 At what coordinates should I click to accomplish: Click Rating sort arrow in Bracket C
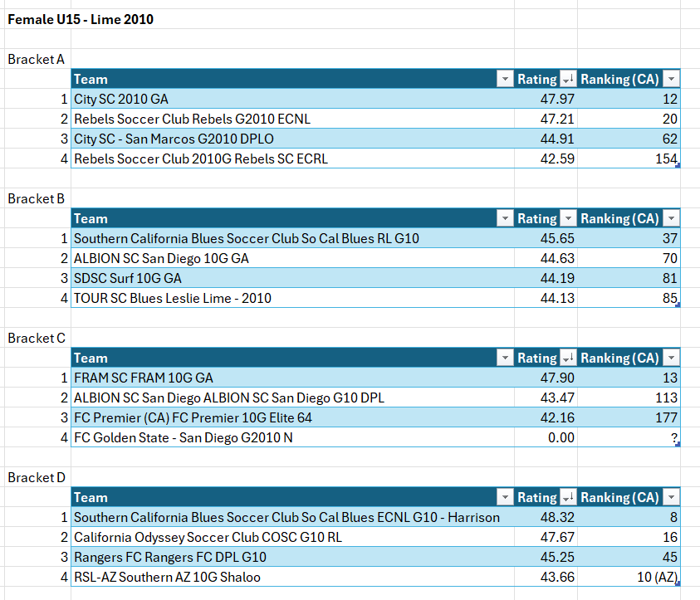click(x=568, y=359)
